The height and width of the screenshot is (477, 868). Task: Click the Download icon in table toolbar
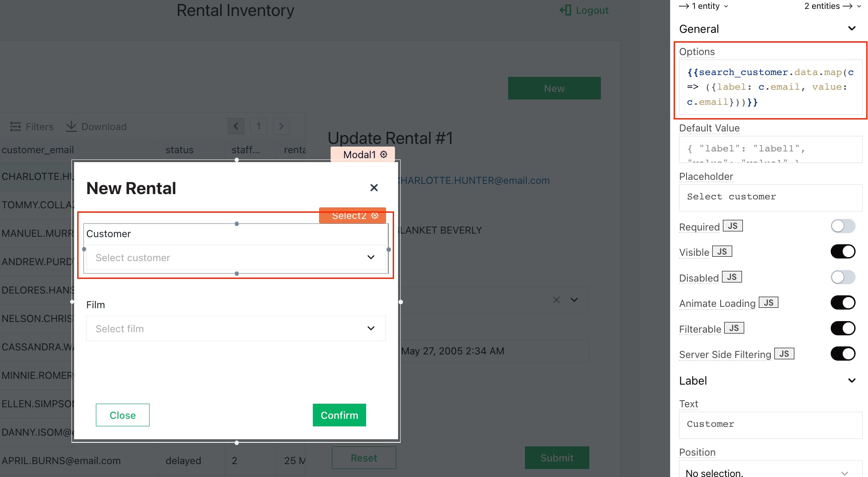(71, 127)
